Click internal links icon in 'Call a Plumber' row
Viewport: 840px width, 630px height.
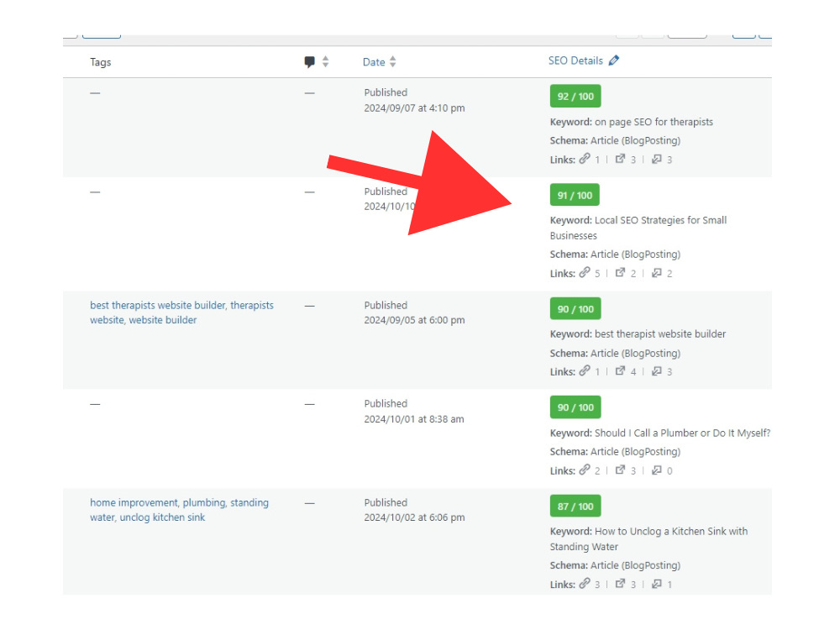[585, 470]
